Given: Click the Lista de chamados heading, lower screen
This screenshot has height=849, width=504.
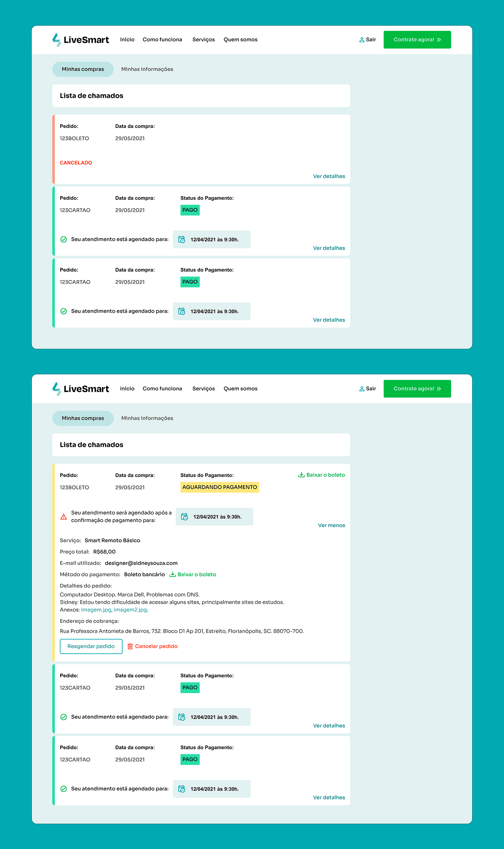Looking at the screenshot, I should (x=92, y=445).
